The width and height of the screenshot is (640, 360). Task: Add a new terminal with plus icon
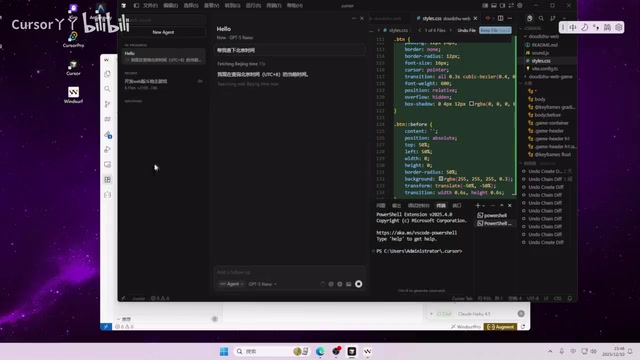[x=478, y=205]
